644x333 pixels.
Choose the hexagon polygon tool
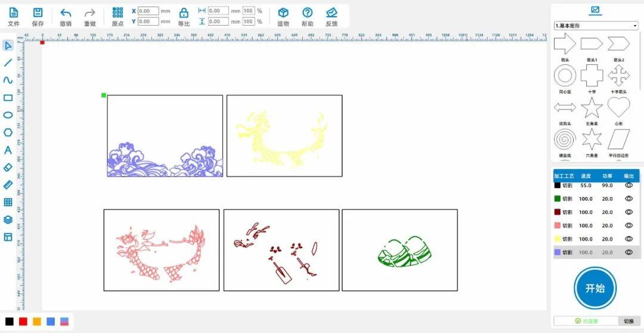click(8, 132)
